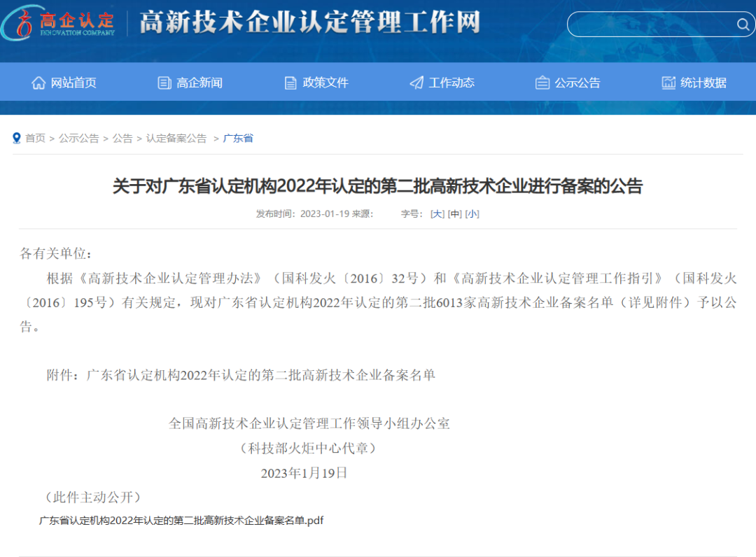Select the 广东省 breadcrumb link
Screen dimensions: 756x557
coord(237,139)
